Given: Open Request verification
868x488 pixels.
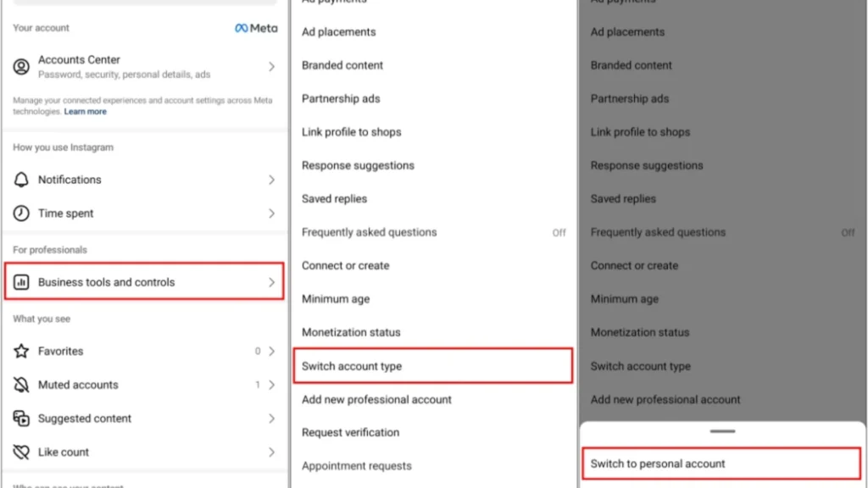Looking at the screenshot, I should pyautogui.click(x=351, y=432).
